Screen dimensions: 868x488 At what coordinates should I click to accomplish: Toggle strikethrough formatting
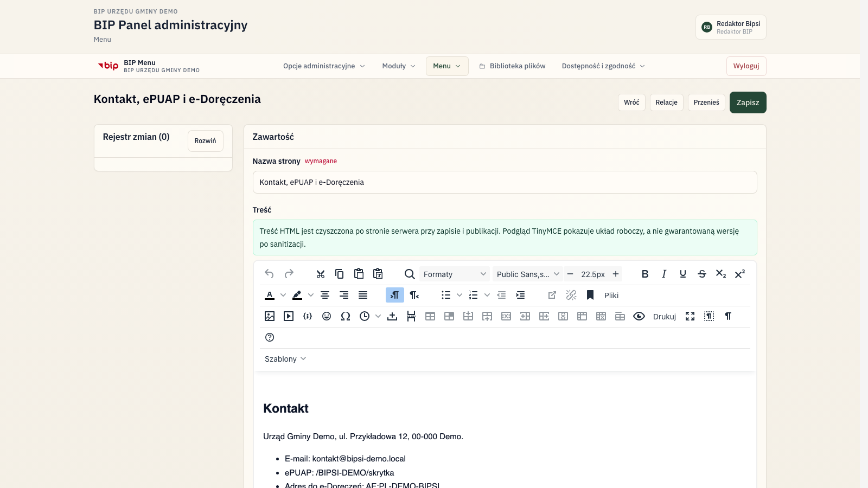click(702, 274)
